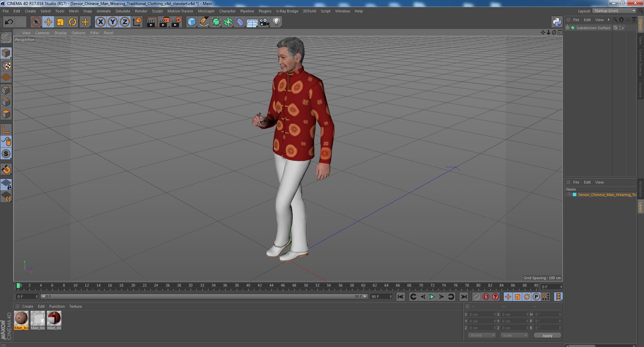This screenshot has width=644, height=347.
Task: Activate the Move tool
Action: 48,22
